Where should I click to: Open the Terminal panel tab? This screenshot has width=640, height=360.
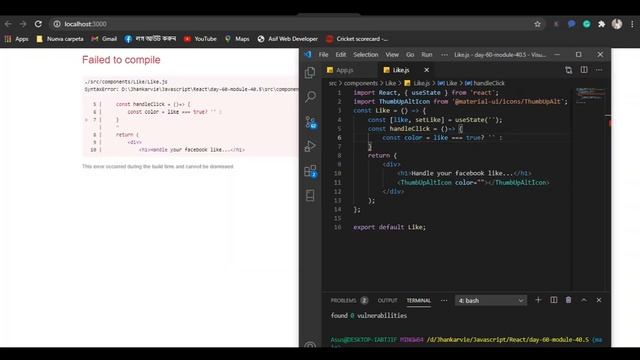[x=418, y=300]
